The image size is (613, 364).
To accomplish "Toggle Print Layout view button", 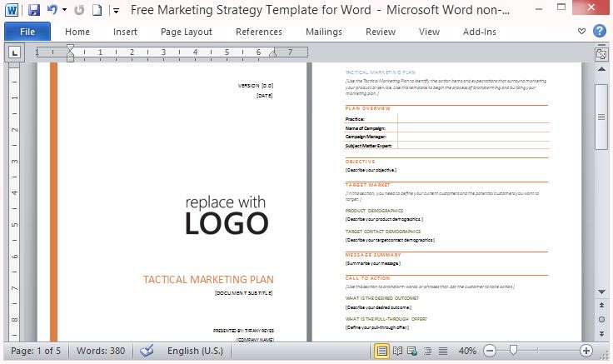I will coord(381,351).
